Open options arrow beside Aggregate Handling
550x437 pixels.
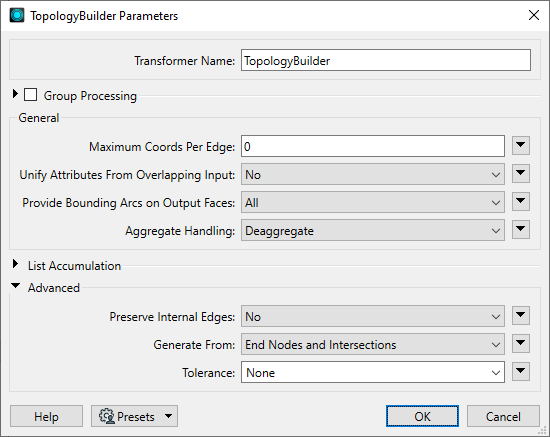pyautogui.click(x=521, y=230)
